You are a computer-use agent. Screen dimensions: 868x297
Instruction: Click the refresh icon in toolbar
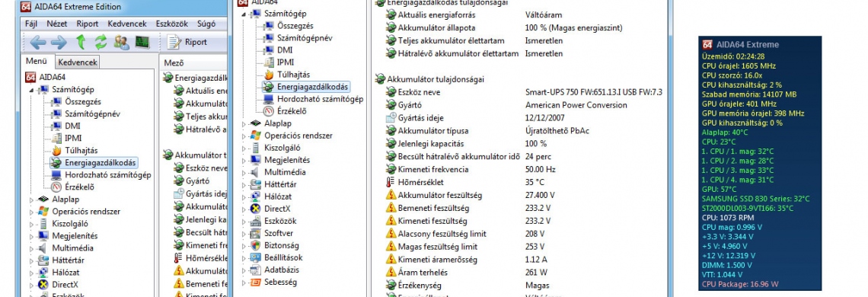coord(101,42)
